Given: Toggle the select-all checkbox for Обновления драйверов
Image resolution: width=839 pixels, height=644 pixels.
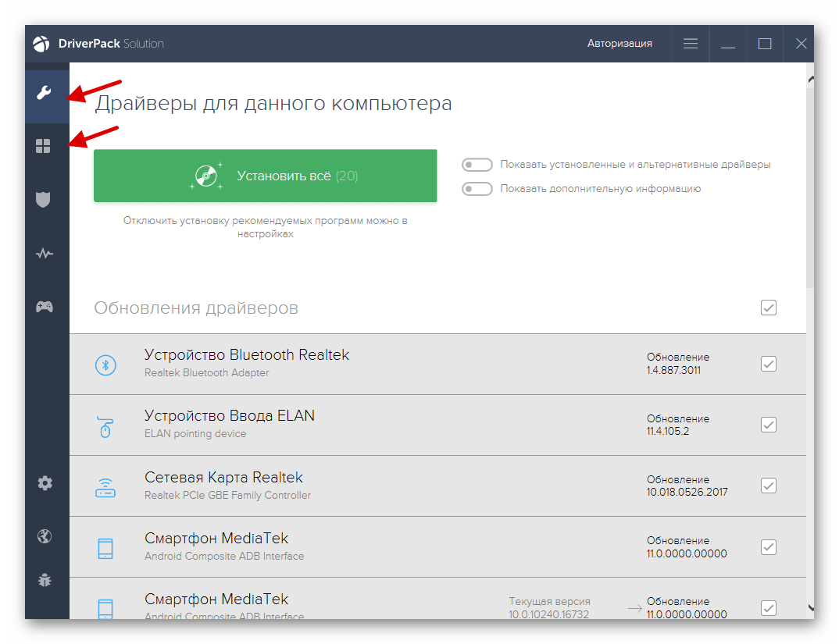Looking at the screenshot, I should 769,308.
